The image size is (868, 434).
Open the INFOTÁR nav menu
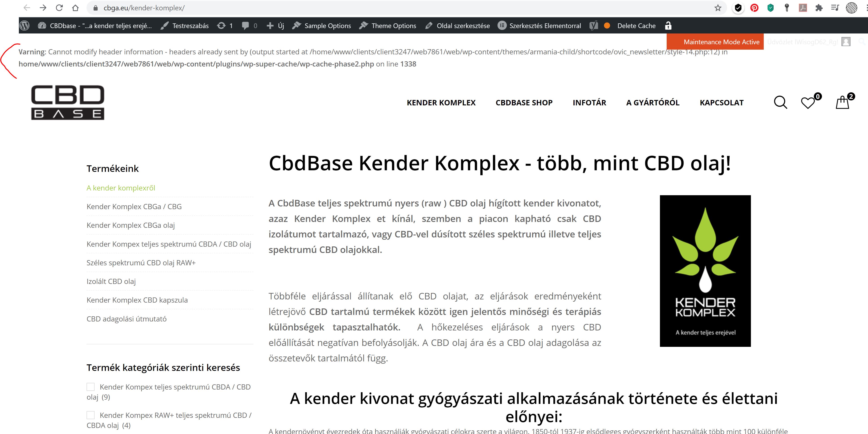tap(589, 103)
